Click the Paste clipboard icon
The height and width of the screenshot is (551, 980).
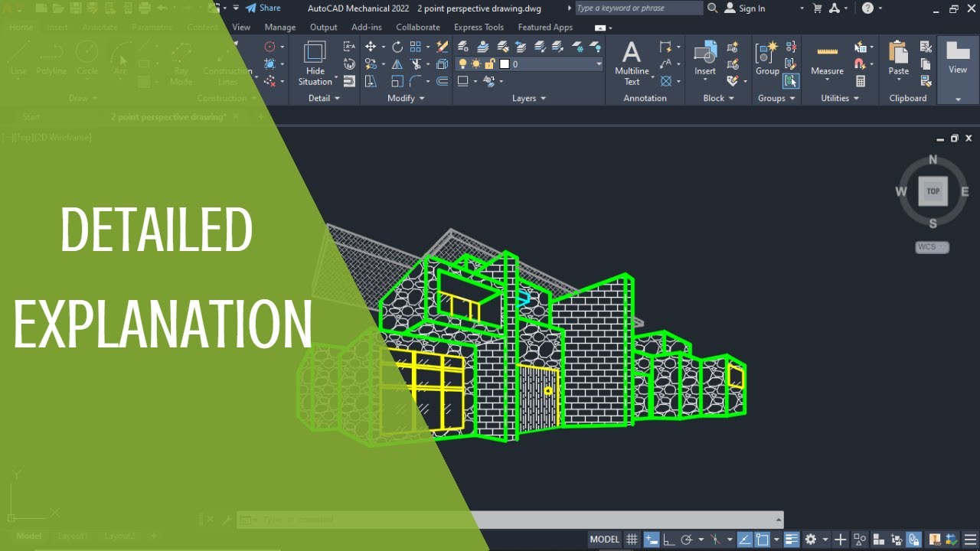[899, 59]
